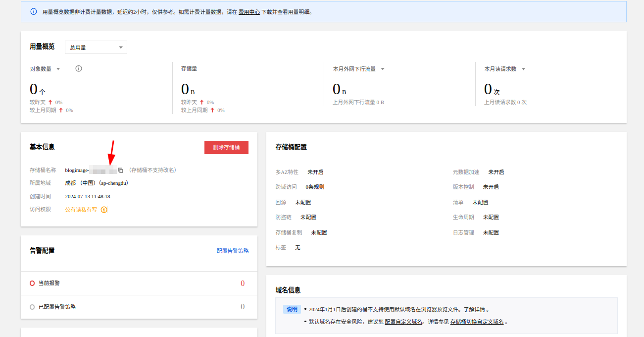Expand the 本月读请求数 dropdown arrow
The width and height of the screenshot is (644, 337).
pyautogui.click(x=523, y=69)
